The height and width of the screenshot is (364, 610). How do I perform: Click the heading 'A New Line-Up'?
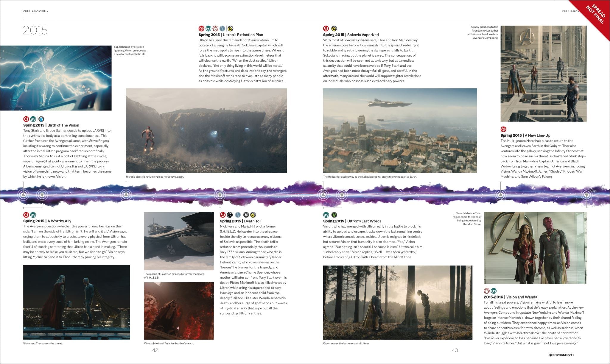click(538, 135)
